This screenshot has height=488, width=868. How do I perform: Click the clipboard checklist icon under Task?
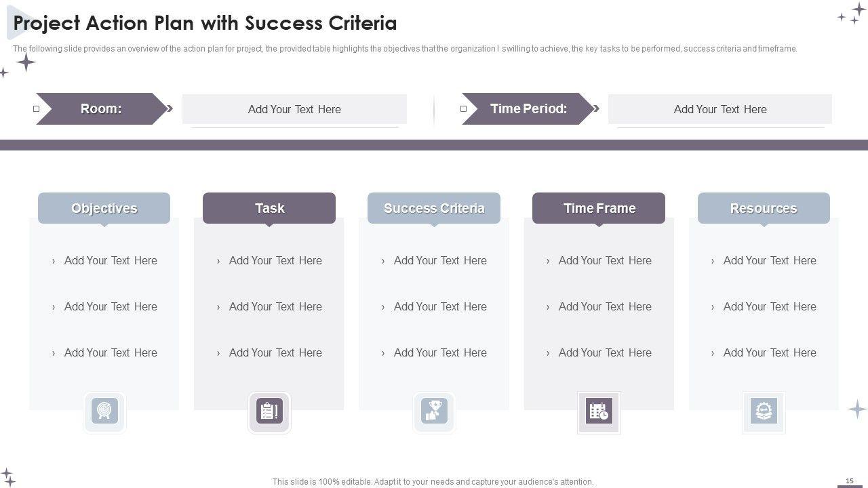coord(269,411)
